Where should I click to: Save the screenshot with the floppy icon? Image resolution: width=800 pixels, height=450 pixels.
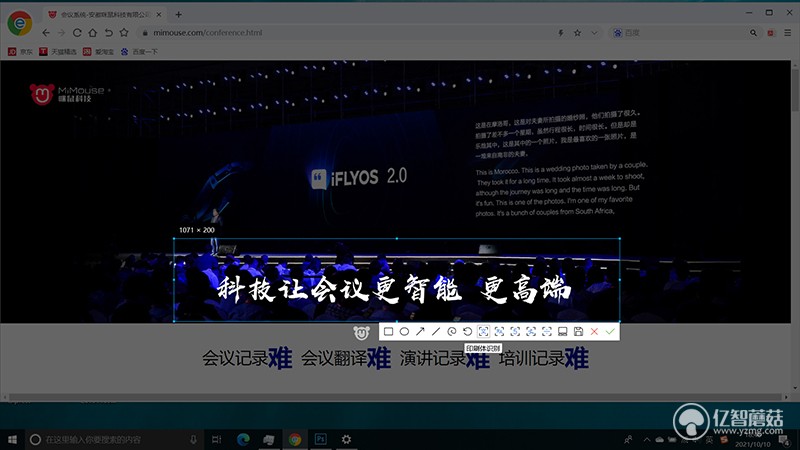pyautogui.click(x=578, y=332)
